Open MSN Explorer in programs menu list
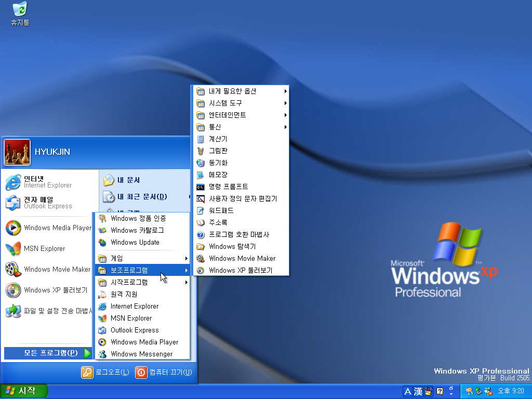The height and width of the screenshot is (399, 532). coord(142,318)
